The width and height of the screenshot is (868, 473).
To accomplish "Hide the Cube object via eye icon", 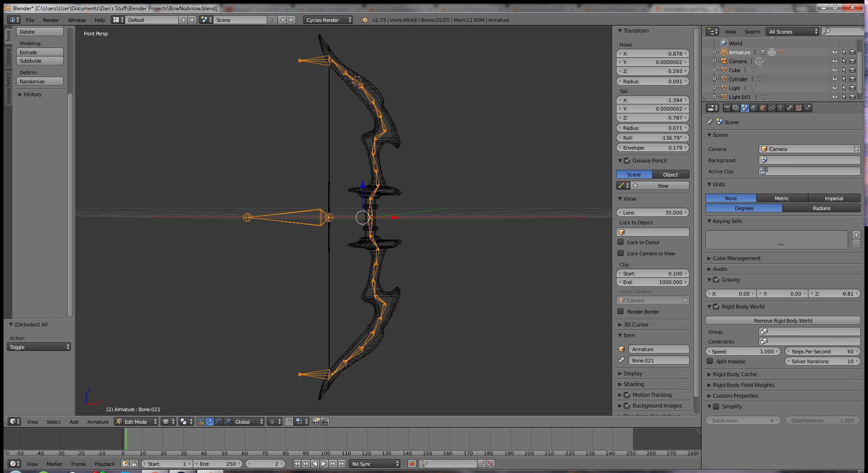I will pyautogui.click(x=835, y=70).
